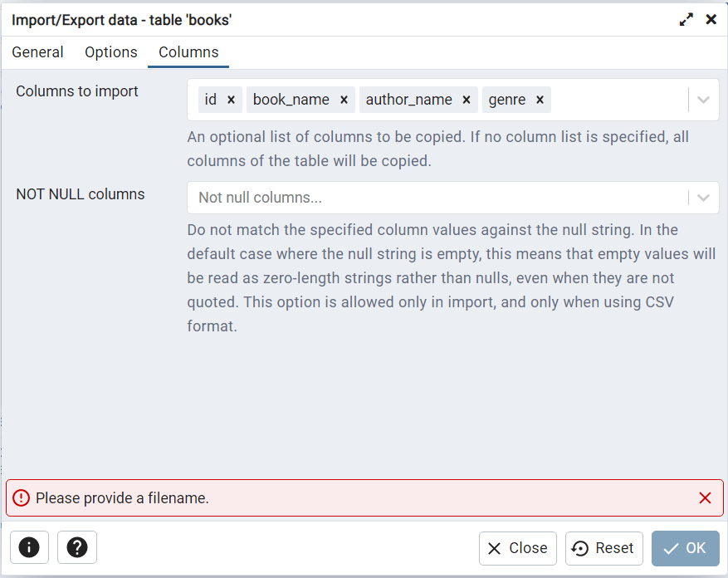Screen dimensions: 728x578
Task: Remove the genre column tag
Action: pos(540,100)
